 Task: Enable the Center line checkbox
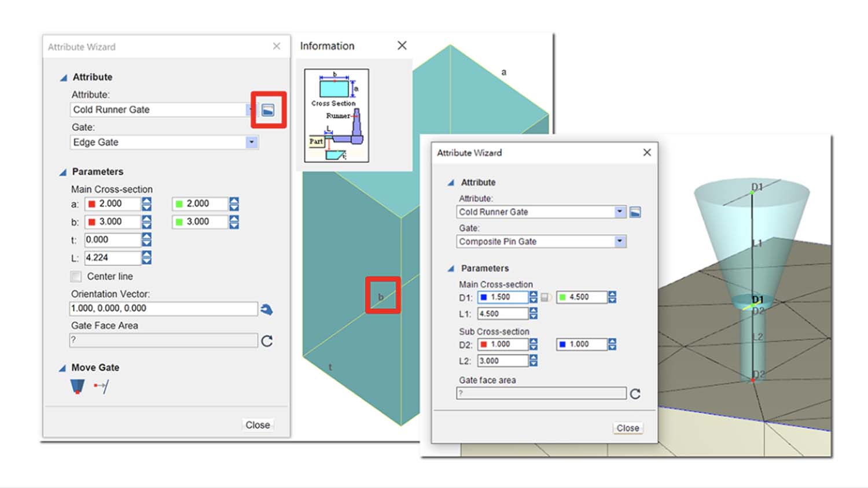(76, 276)
